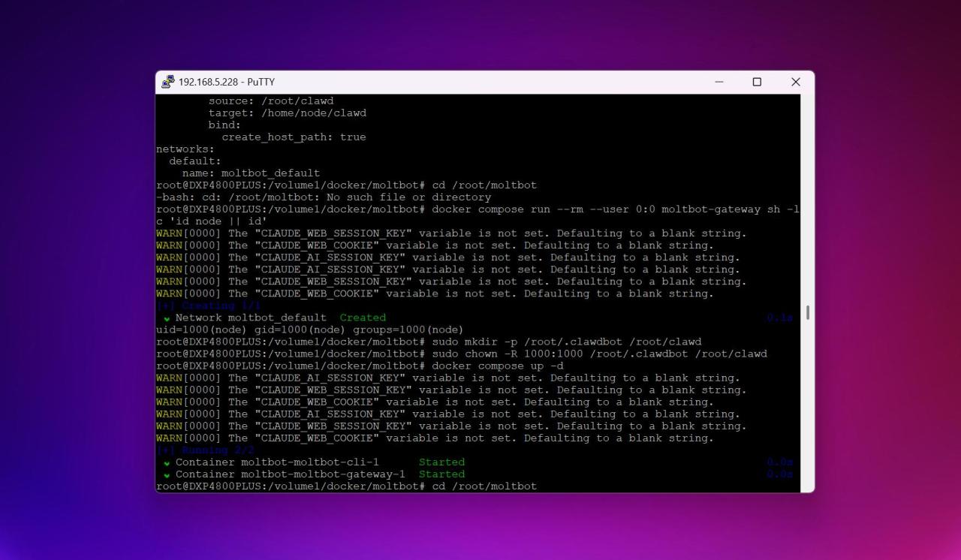The height and width of the screenshot is (560, 961).
Task: Click the line 'target: /home/node/clawd'
Action: pyautogui.click(x=288, y=113)
